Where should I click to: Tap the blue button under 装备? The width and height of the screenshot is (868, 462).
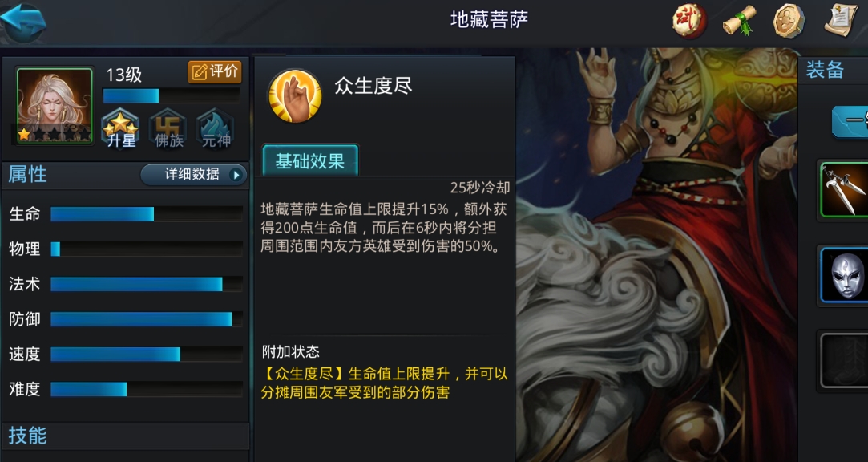(x=850, y=121)
